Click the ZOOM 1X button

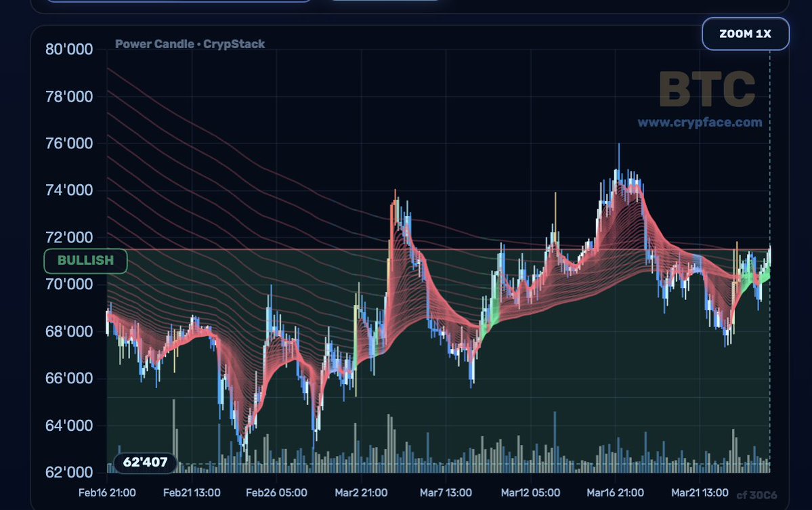click(745, 34)
